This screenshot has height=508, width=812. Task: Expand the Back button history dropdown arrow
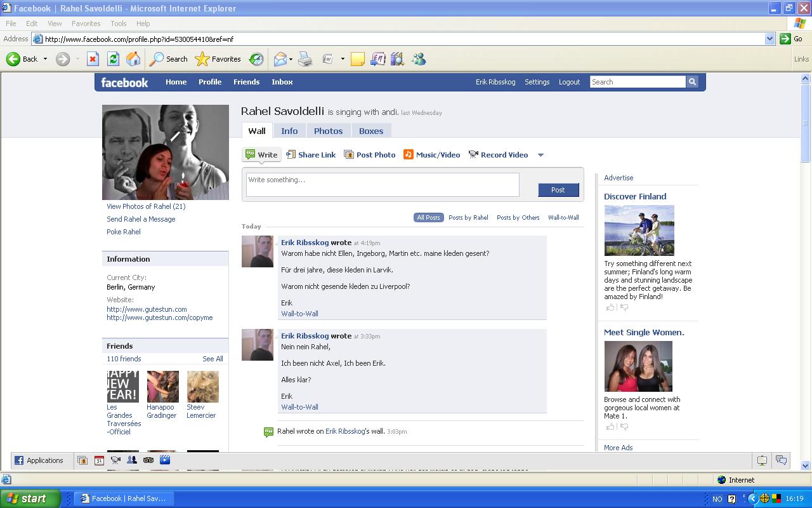click(x=45, y=59)
